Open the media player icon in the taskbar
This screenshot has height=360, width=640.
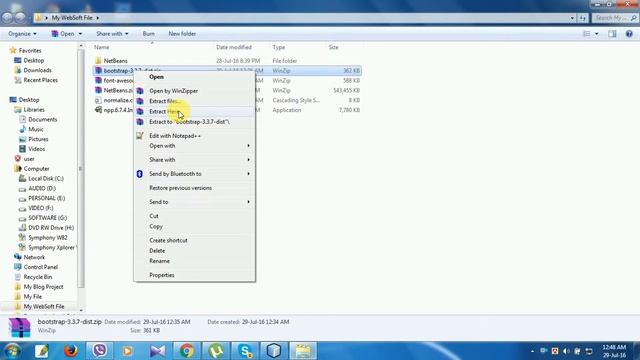127,351
